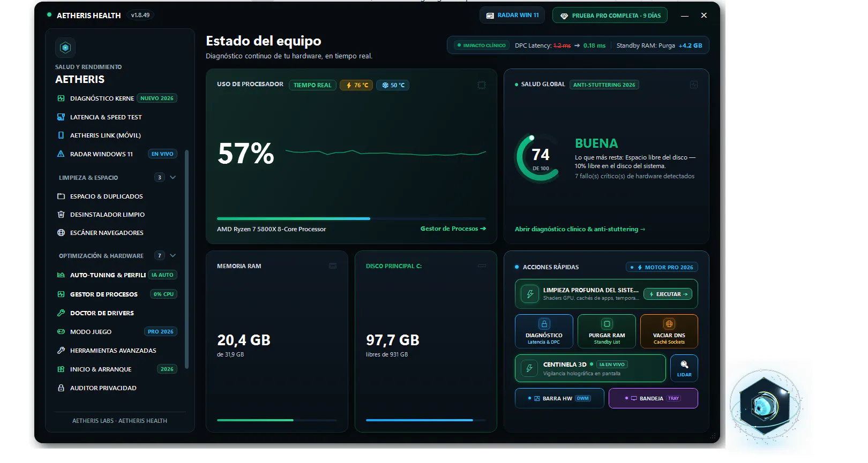Viewport: 868px width, 463px height.
Task: Click the Desinstalador Limpio trash icon
Action: click(x=61, y=215)
